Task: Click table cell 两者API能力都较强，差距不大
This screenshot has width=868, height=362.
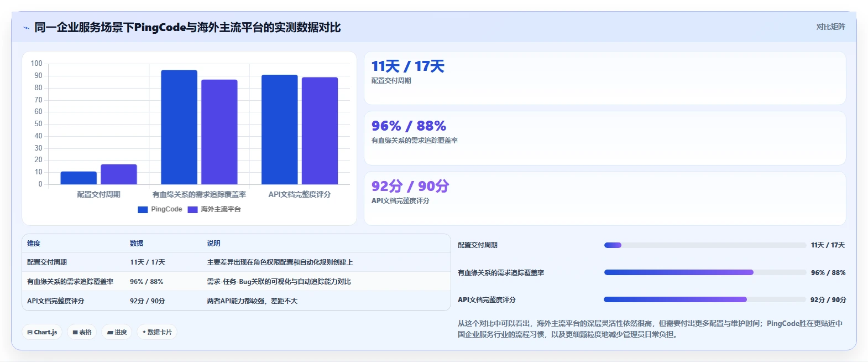Action: 252,301
